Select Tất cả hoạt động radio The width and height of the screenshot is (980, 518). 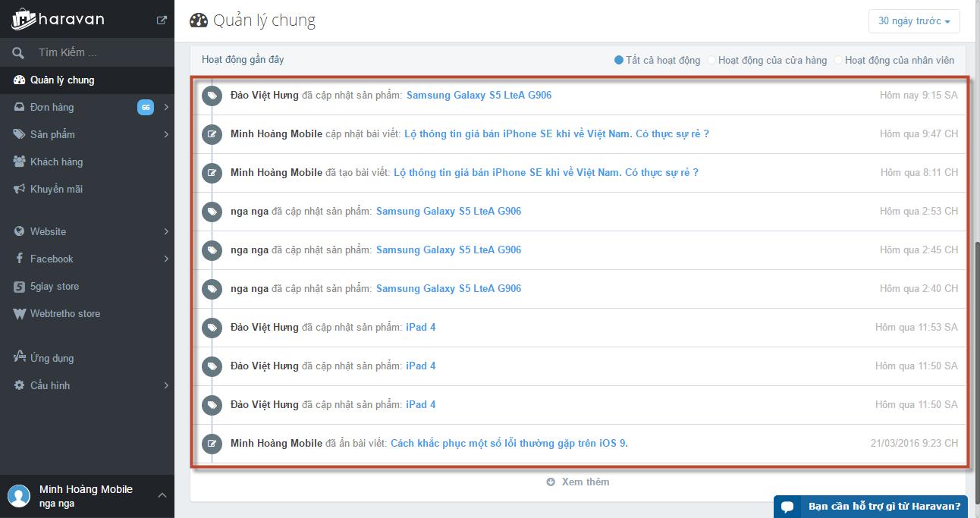coord(619,60)
